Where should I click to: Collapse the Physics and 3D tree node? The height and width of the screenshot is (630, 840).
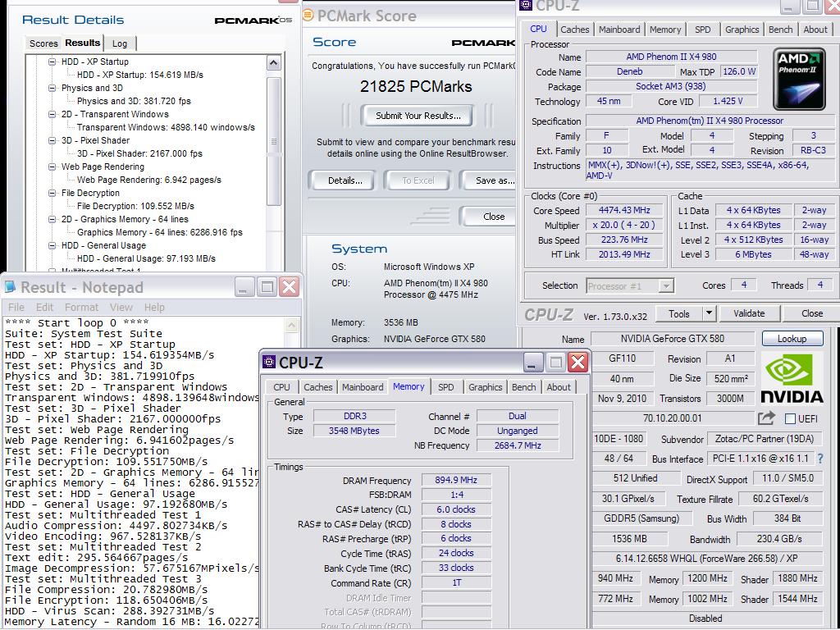point(52,88)
